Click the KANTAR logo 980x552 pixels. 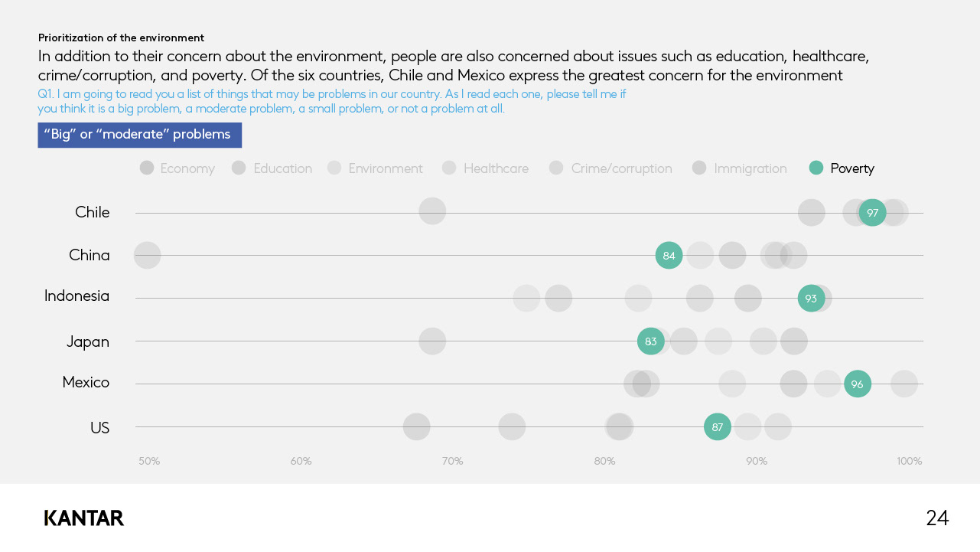click(84, 518)
